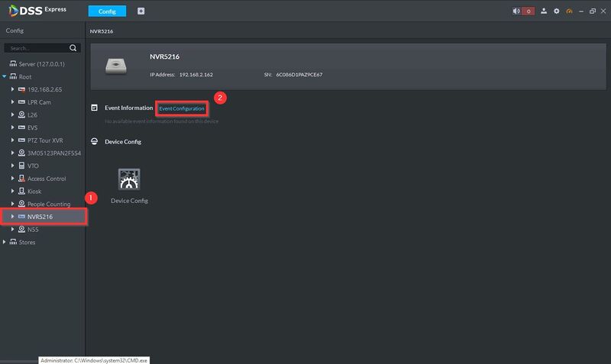611x364 pixels.
Task: Open the add new tab plus icon
Action: pyautogui.click(x=141, y=11)
